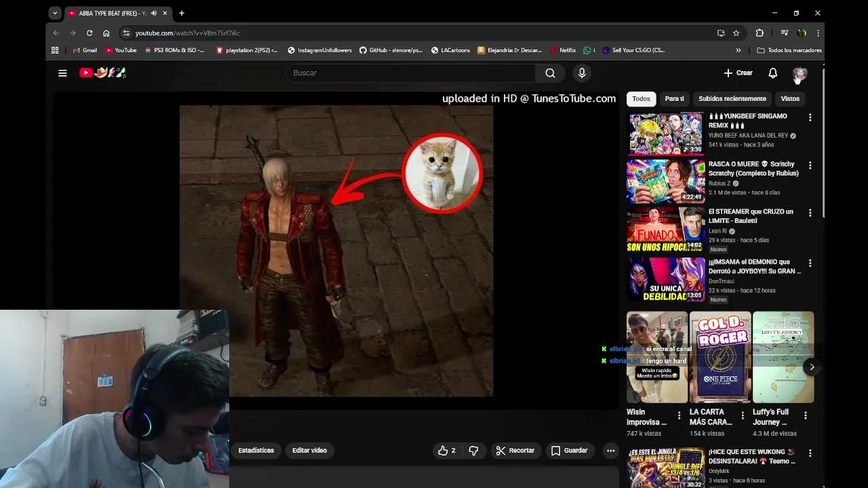Open the Chrome profile avatar
Image resolution: width=868 pixels, height=488 pixels.
pos(802,33)
